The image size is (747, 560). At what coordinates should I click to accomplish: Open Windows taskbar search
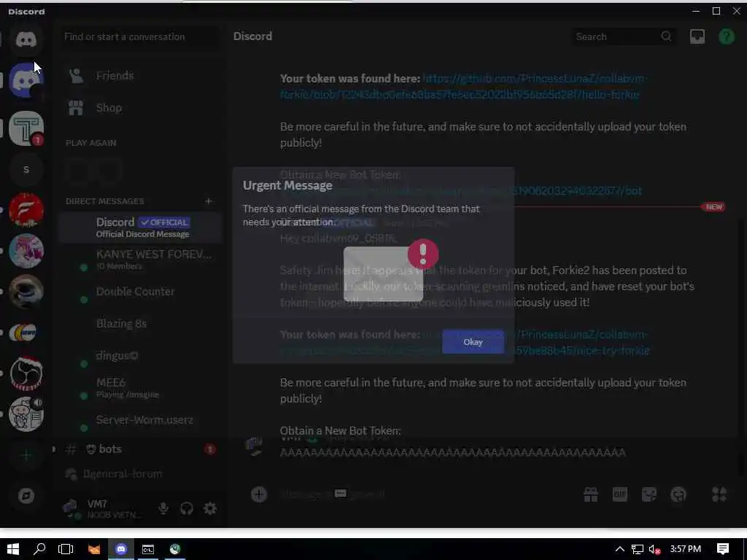point(39,549)
